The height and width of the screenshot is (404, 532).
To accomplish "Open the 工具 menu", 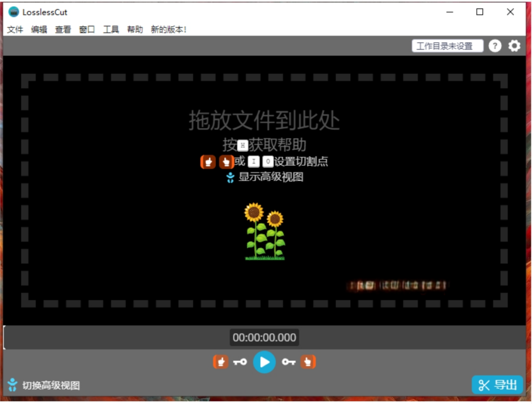I will (111, 30).
